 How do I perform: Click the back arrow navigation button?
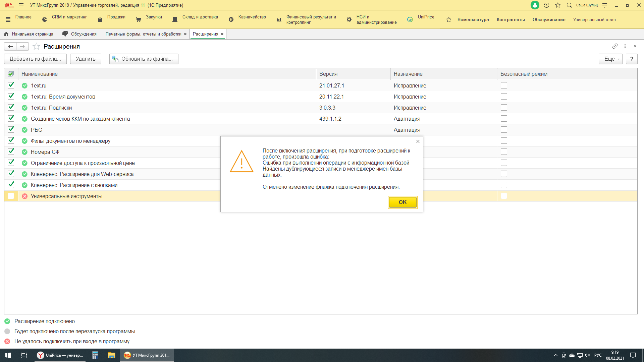point(10,46)
